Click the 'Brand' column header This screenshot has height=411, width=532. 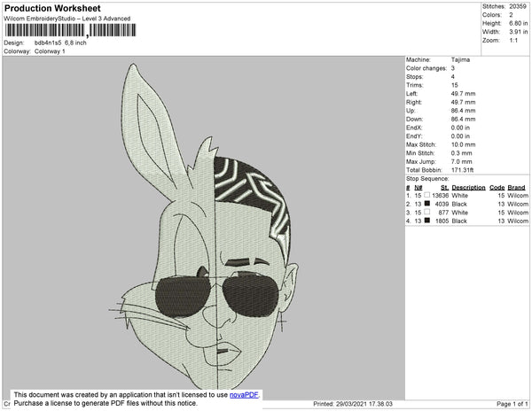click(x=516, y=188)
